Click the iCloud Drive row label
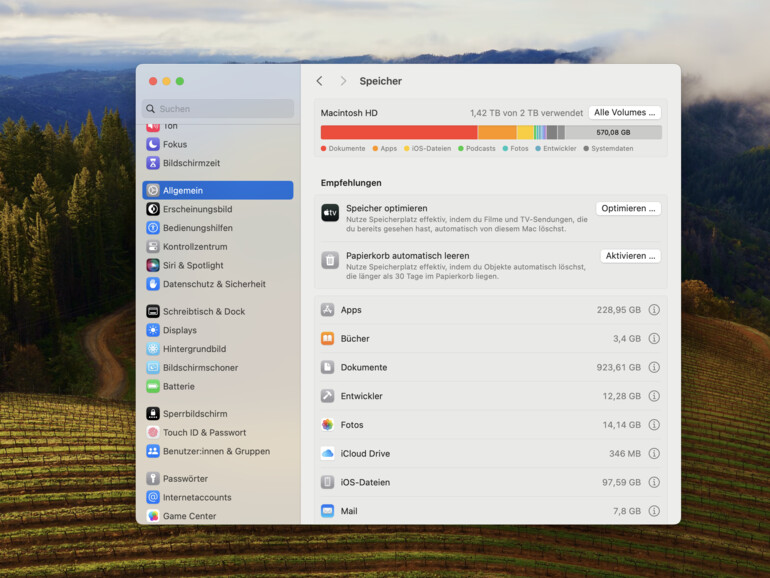The image size is (770, 578). pyautogui.click(x=365, y=453)
